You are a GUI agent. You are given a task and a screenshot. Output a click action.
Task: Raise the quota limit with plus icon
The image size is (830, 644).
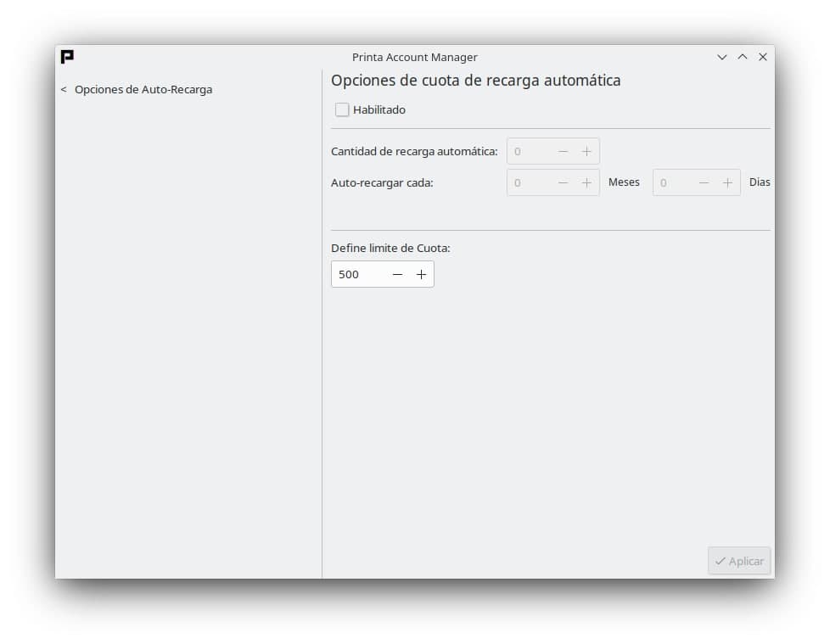click(421, 274)
